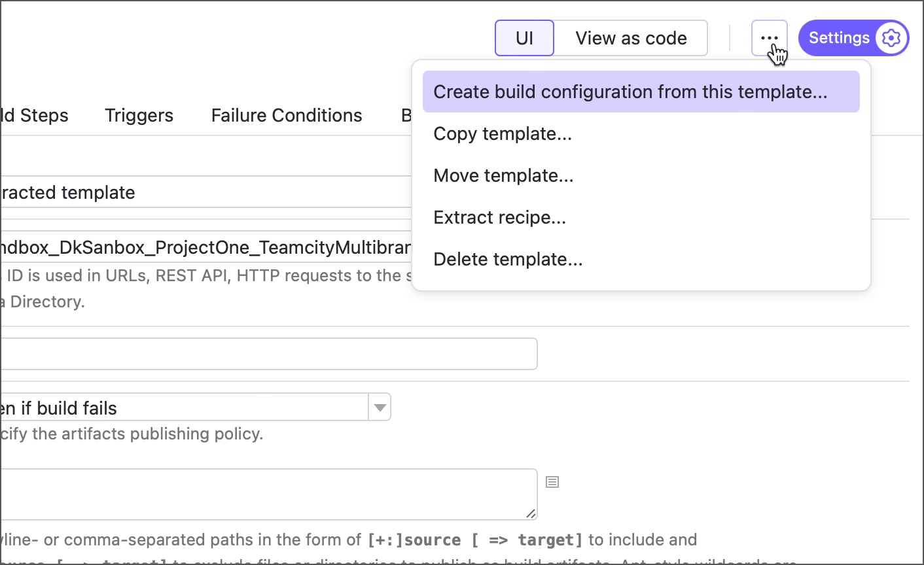Switch to View as code mode
The width and height of the screenshot is (924, 565).
630,37
